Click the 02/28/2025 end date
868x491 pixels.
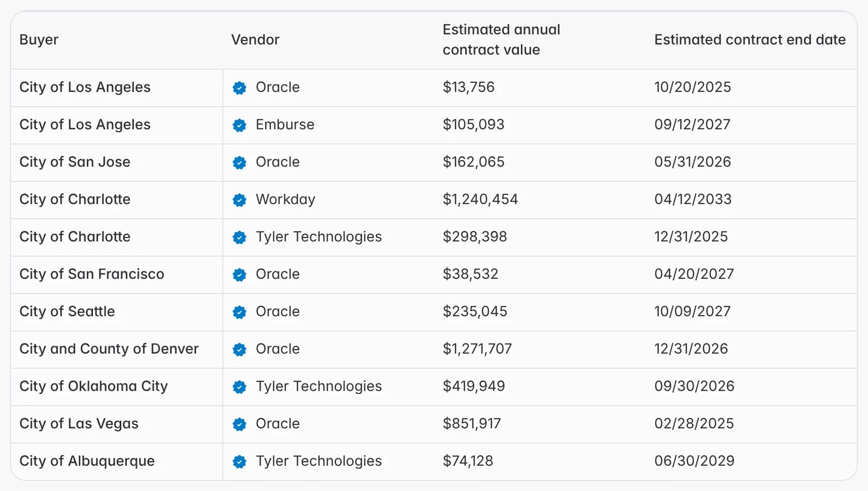(694, 423)
